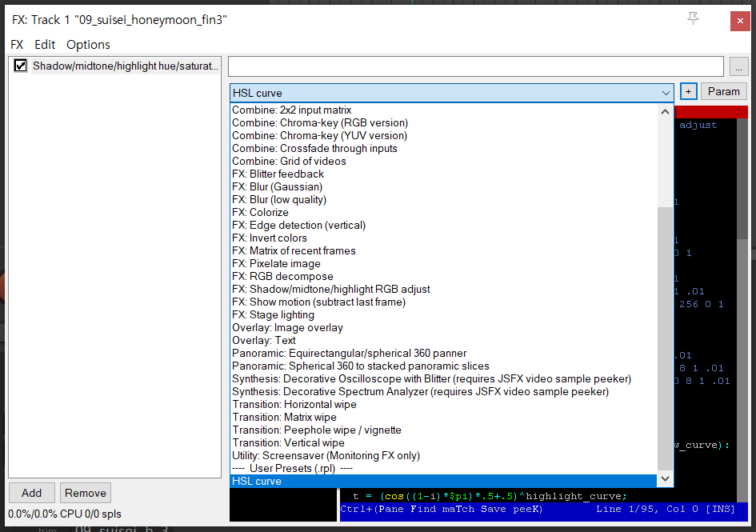The height and width of the screenshot is (532, 756).
Task: Select Panoramic: Spherical 360 to stacked slices
Action: (x=443, y=366)
